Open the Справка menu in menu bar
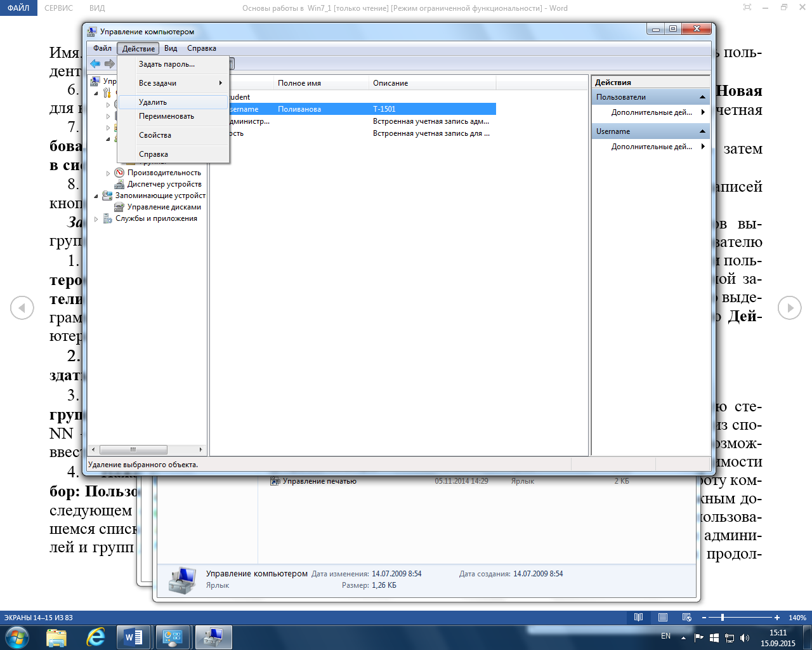The width and height of the screenshot is (812, 650). (x=202, y=48)
